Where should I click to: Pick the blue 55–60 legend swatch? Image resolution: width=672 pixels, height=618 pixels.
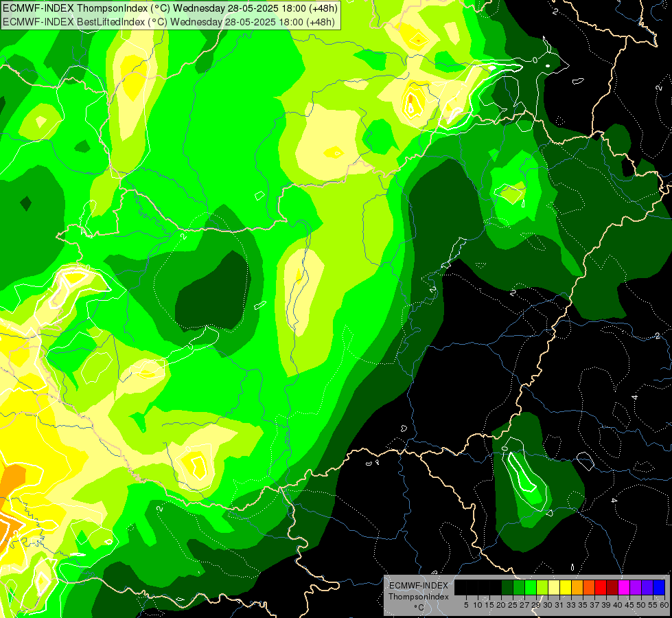[x=659, y=587]
